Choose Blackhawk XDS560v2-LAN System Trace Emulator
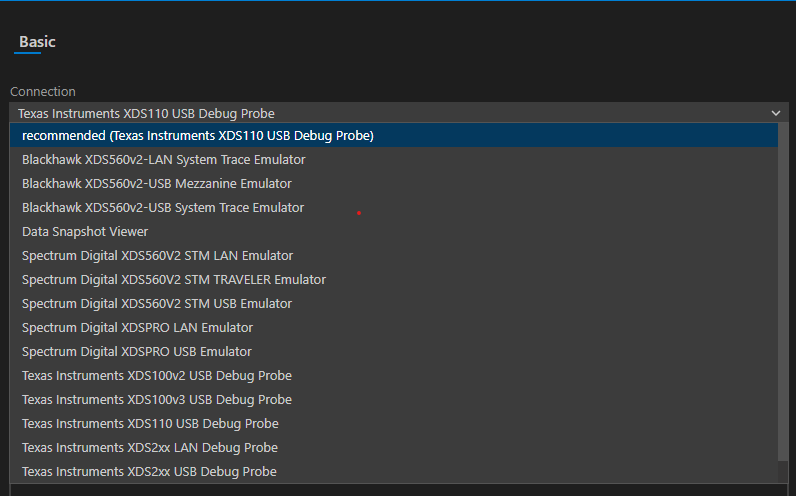Screen dimensions: 796x496 [163, 160]
